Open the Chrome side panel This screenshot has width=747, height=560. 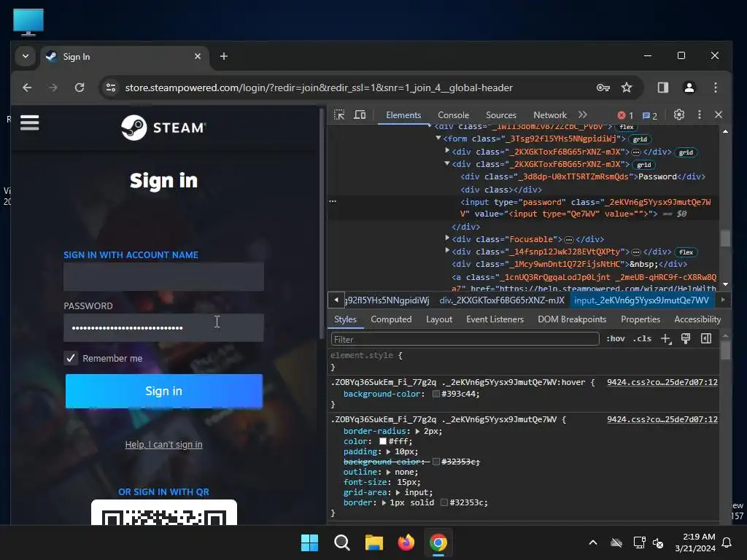[x=662, y=87]
